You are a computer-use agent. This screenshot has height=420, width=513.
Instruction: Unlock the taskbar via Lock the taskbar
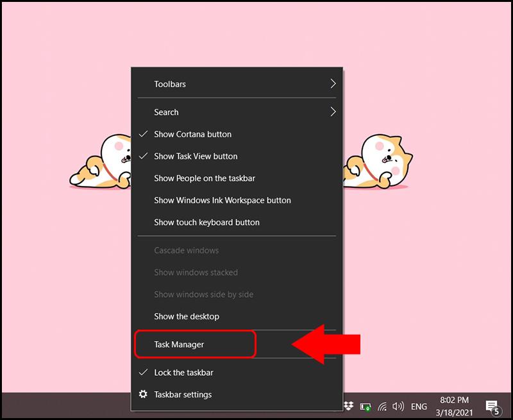point(187,373)
